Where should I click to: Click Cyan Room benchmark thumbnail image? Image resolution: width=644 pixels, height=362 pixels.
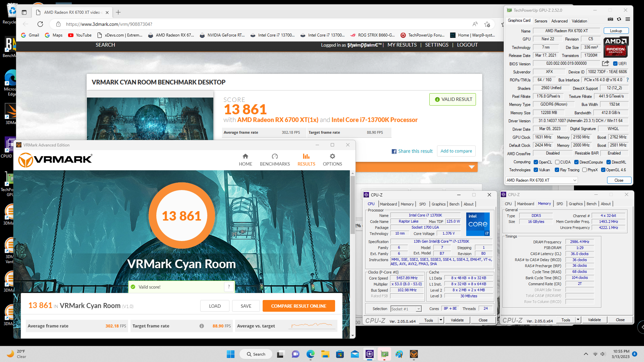coord(150,119)
